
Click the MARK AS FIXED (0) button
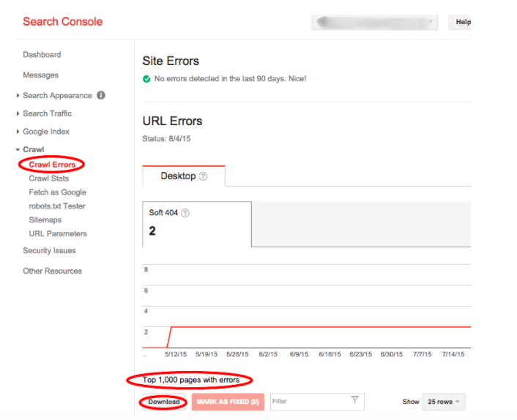click(228, 402)
